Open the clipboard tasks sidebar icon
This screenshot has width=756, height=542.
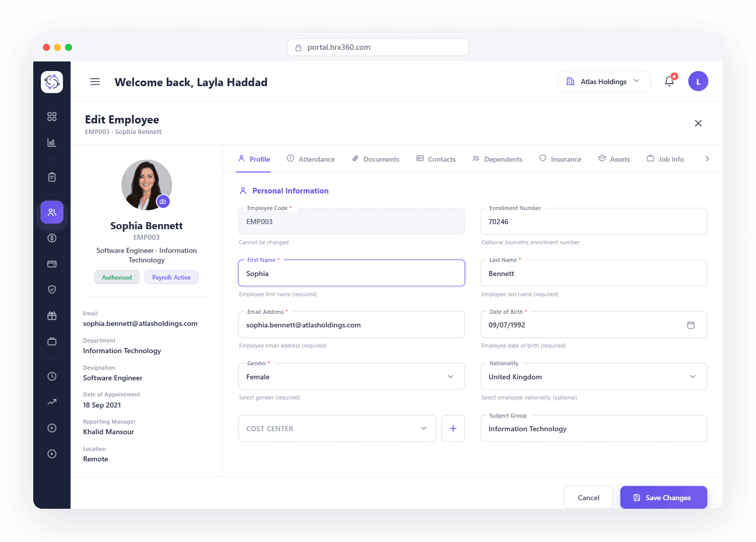coord(52,177)
